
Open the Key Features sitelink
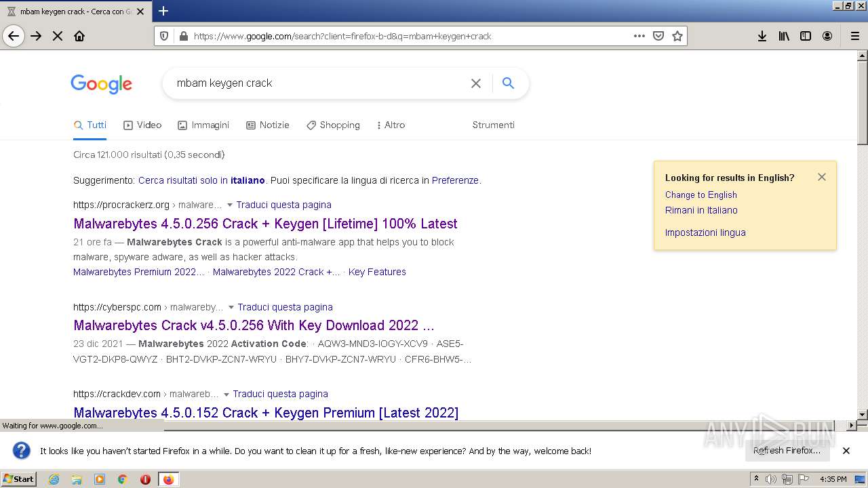[377, 272]
